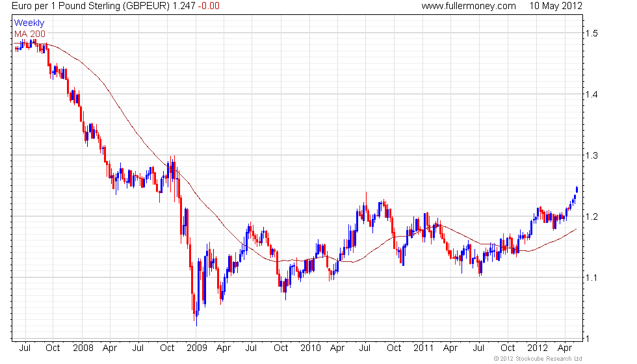Click the '2010' year label on the time axis

click(x=311, y=348)
